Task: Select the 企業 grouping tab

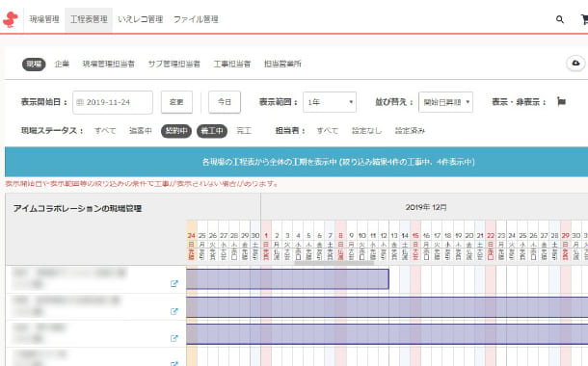Action: pos(62,65)
